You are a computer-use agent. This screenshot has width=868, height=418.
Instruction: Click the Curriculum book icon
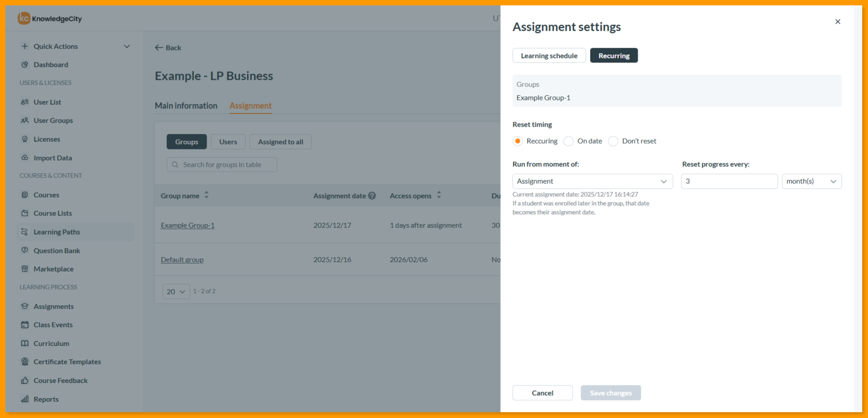point(25,344)
